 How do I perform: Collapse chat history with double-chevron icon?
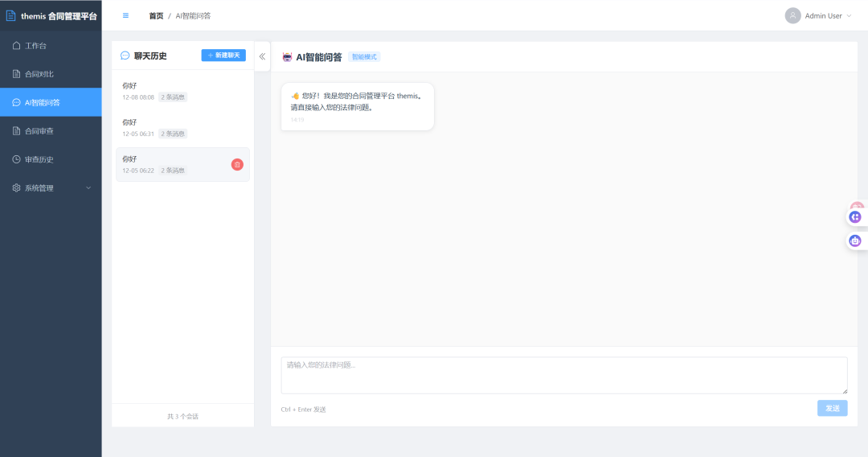pos(262,56)
